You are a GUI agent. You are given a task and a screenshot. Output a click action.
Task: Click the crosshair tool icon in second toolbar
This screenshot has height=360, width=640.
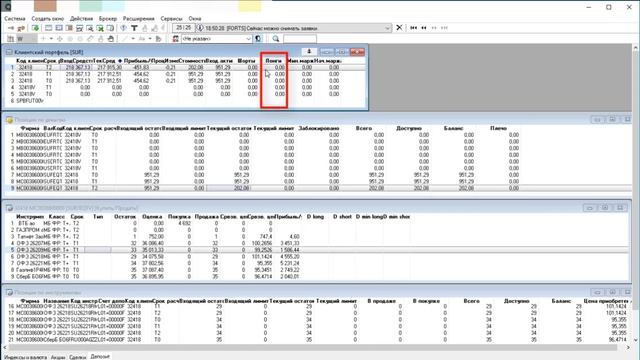point(60,39)
